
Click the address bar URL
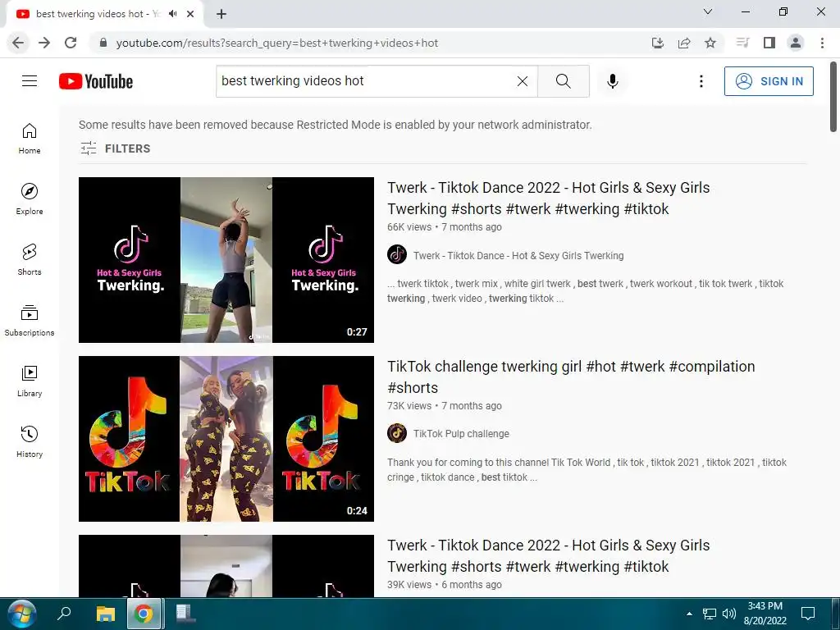tap(277, 43)
